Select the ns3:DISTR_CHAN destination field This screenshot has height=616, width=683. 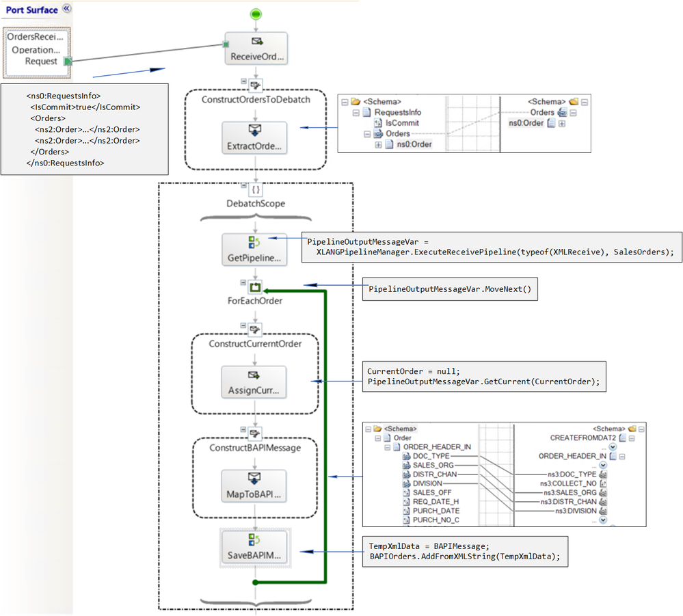click(568, 502)
